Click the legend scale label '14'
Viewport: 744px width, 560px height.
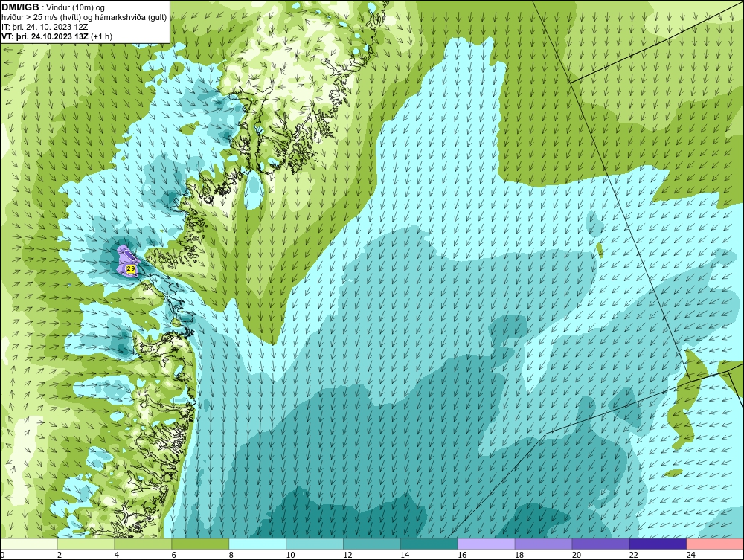pyautogui.click(x=405, y=555)
